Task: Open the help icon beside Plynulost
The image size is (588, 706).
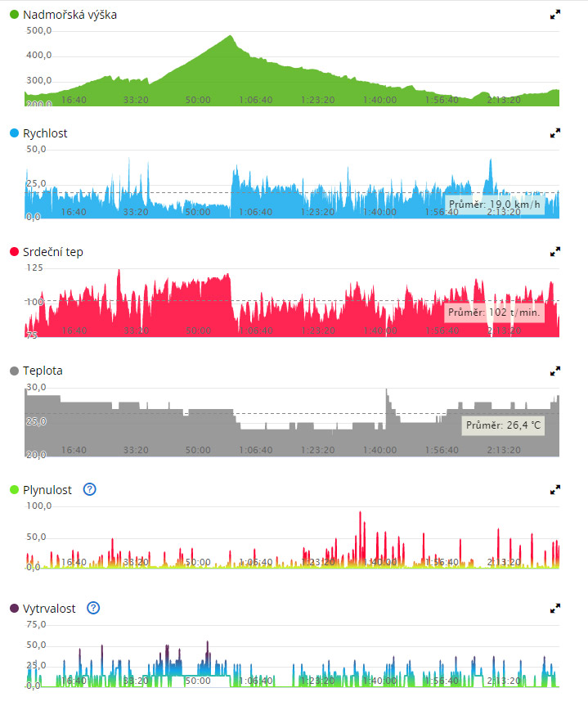Action: coord(90,489)
